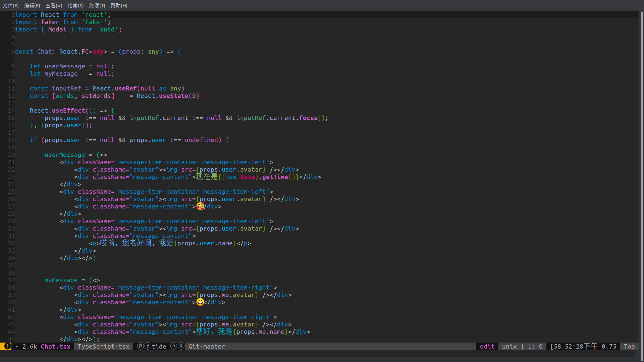
Task: Click the unix line-ending indicator
Action: point(509,347)
